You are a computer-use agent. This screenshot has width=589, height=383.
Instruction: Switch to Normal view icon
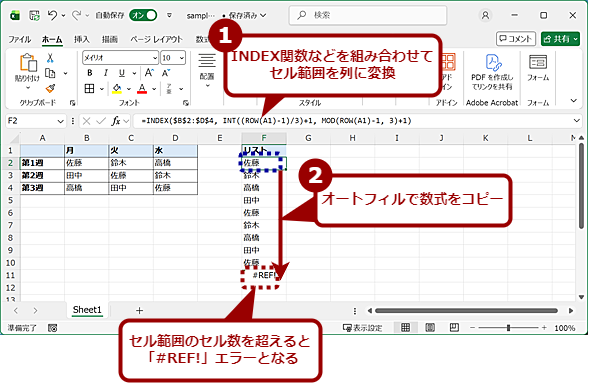pos(406,328)
